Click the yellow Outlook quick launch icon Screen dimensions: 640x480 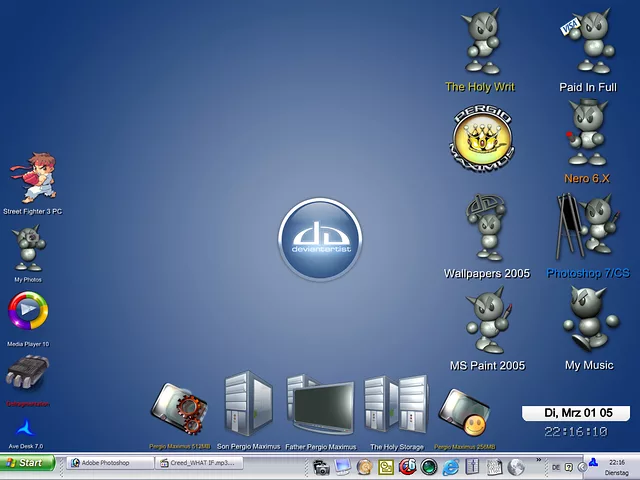coord(386,467)
